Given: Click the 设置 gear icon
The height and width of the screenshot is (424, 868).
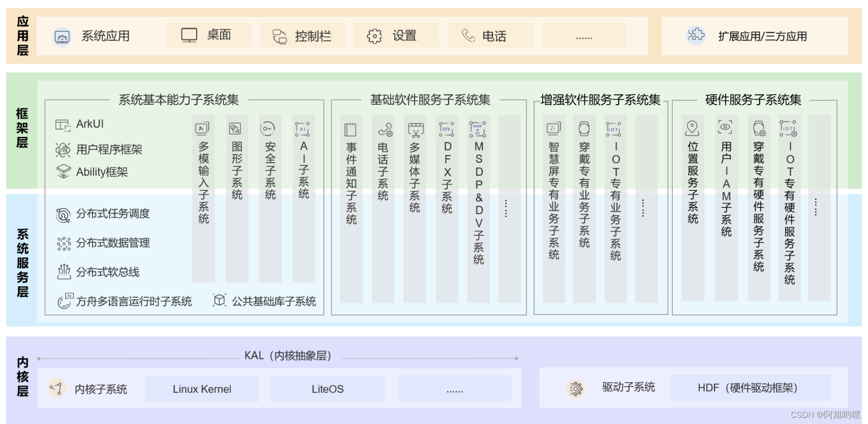Looking at the screenshot, I should click(x=375, y=36).
